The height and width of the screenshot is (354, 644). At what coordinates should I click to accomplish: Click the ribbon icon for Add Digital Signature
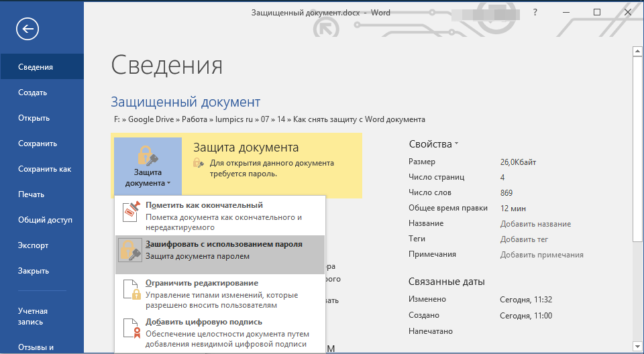pyautogui.click(x=131, y=328)
